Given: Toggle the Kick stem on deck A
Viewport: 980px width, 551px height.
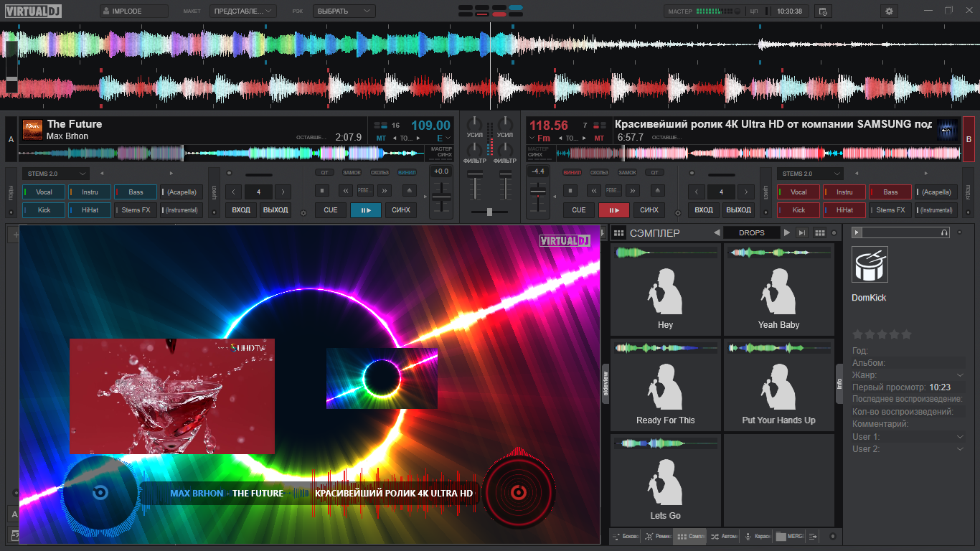Looking at the screenshot, I should (44, 210).
